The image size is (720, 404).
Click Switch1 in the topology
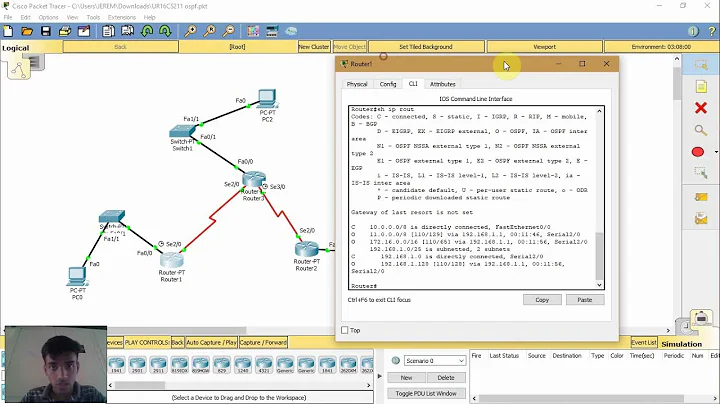point(182,131)
